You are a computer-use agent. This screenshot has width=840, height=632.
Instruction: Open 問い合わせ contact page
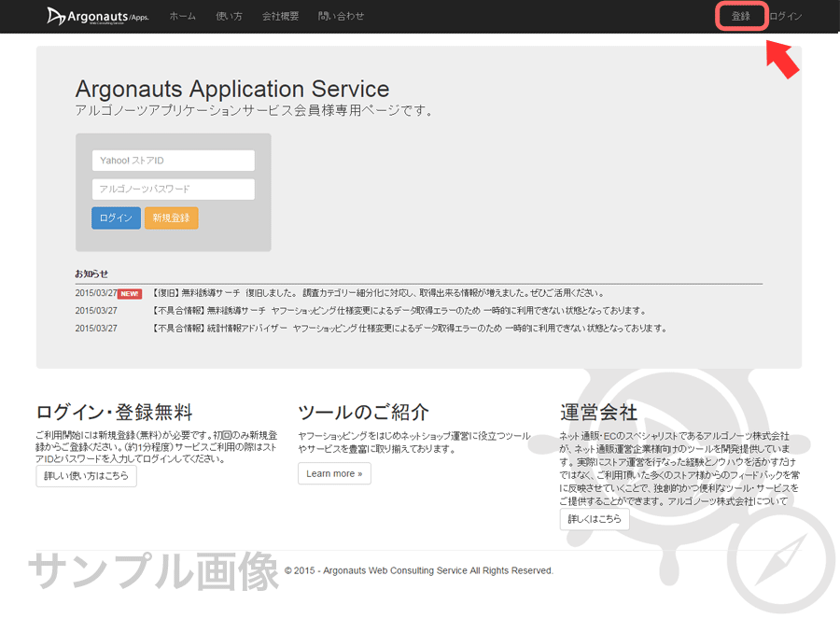point(341,16)
